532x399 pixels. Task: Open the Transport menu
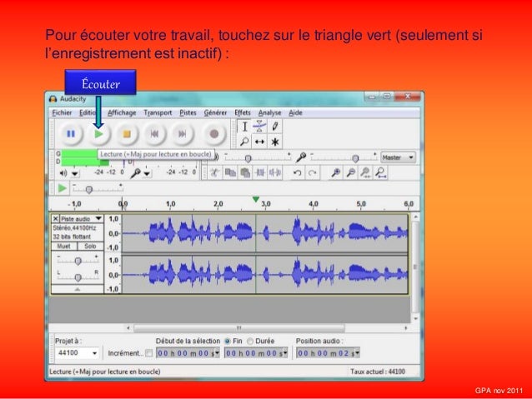click(x=158, y=112)
